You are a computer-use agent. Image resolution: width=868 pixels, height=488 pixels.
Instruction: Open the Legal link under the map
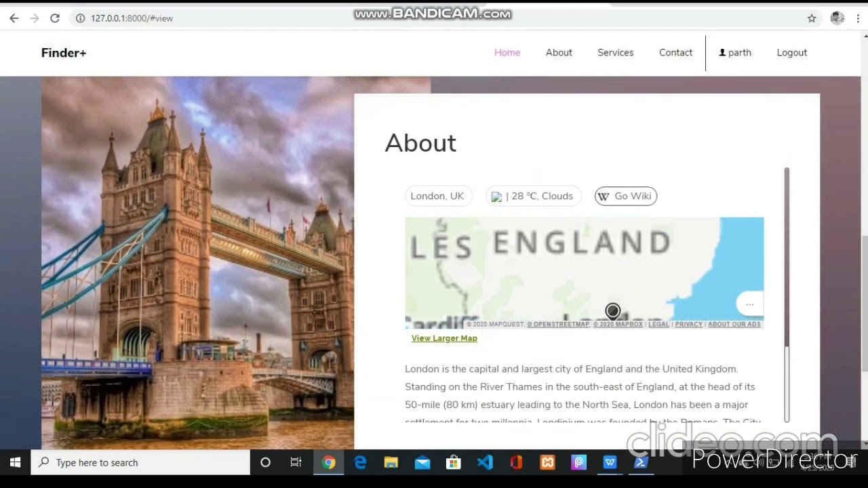658,324
